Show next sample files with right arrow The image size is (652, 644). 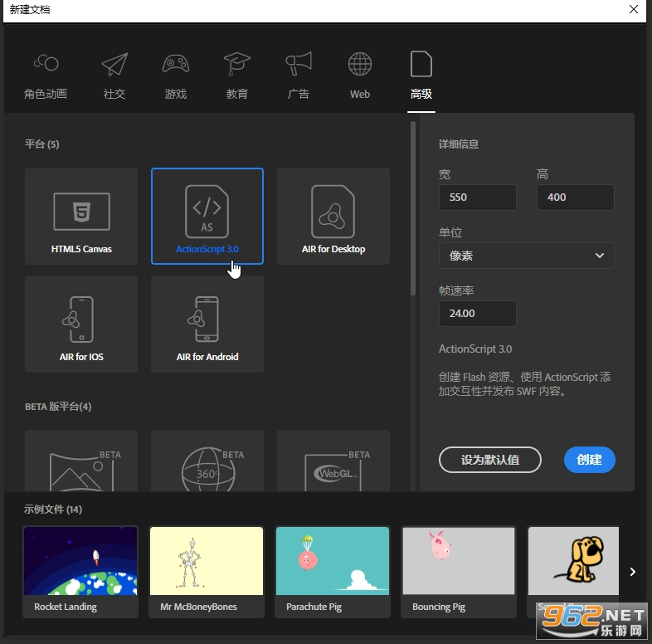tap(632, 572)
